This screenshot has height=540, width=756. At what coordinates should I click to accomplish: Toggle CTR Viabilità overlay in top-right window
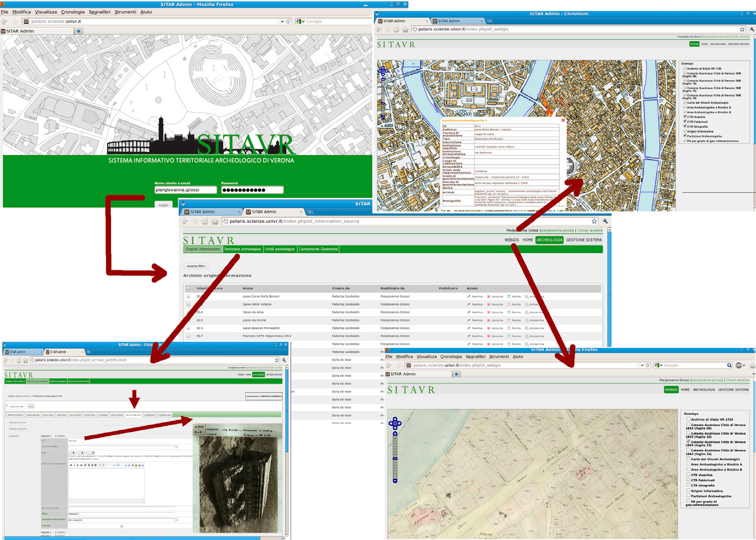[685, 117]
